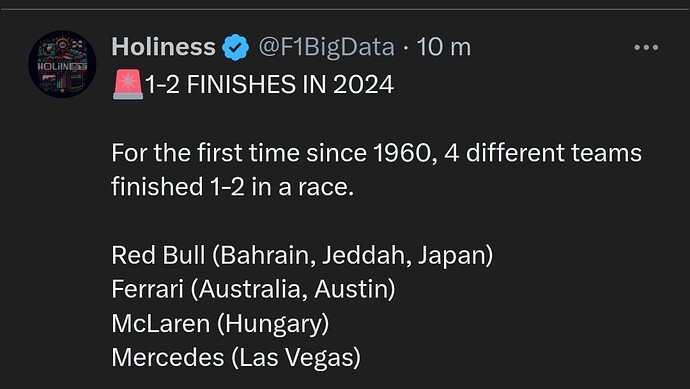The width and height of the screenshot is (690, 389).
Task: Click the word 'Austin' in the Ferrari line
Action: click(352, 289)
